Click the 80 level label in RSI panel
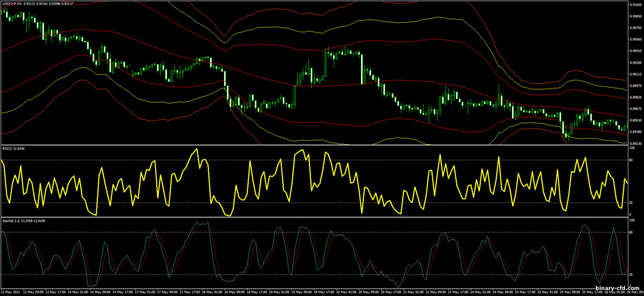This screenshot has width=644, height=296. pyautogui.click(x=631, y=160)
